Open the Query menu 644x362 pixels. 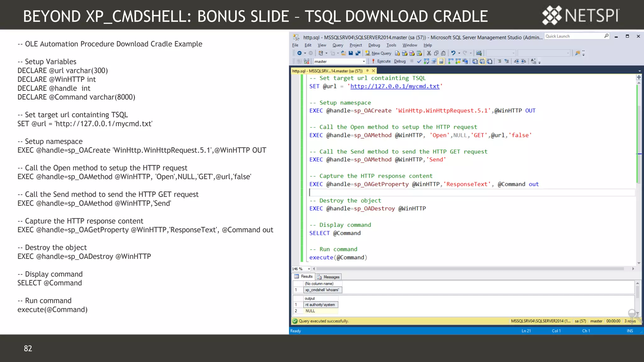point(338,45)
